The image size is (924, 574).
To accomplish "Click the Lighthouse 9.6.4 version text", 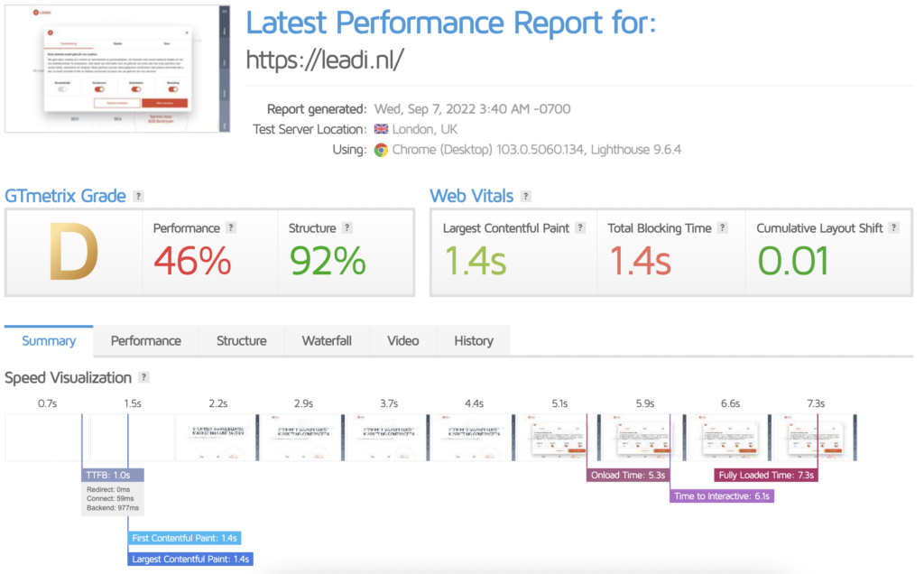I will (636, 150).
